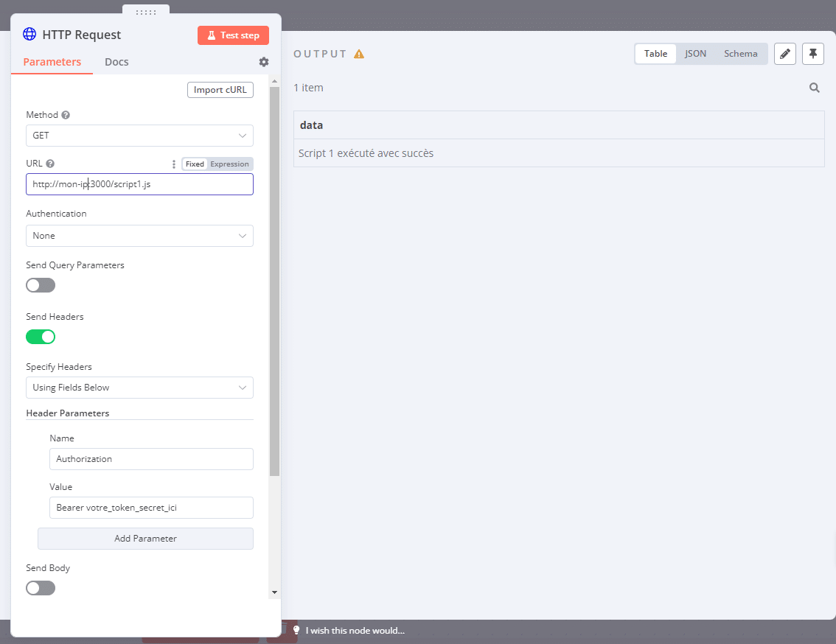Viewport: 836px width, 644px height.
Task: Open the URL field three-dot options menu
Action: tap(174, 164)
